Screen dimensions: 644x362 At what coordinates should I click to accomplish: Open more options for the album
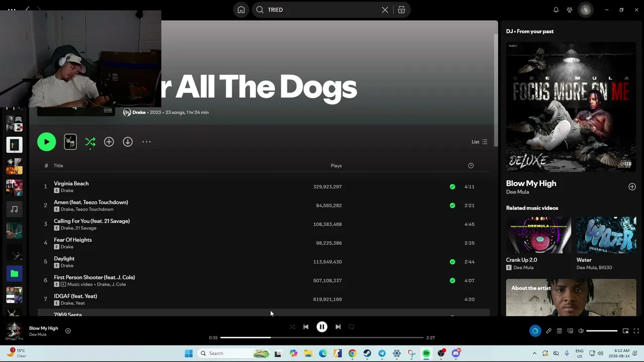(x=146, y=142)
